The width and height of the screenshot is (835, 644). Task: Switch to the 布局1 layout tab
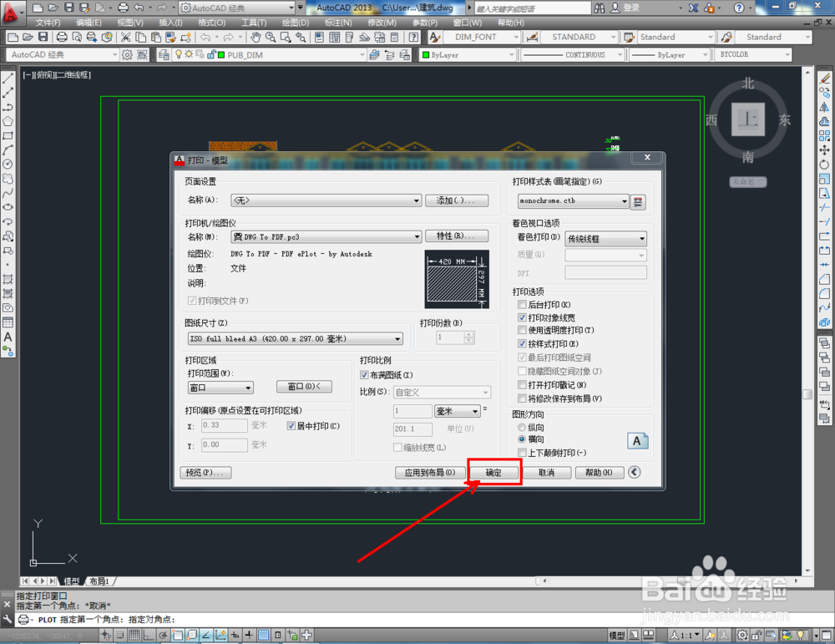pos(99,581)
